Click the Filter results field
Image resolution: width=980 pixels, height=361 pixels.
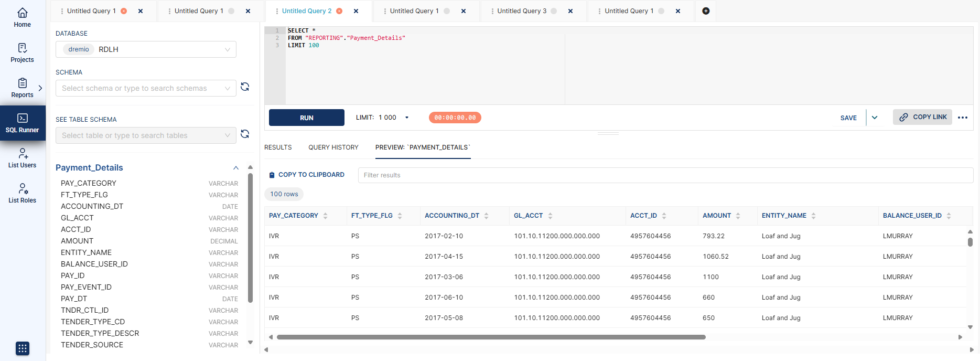point(665,175)
